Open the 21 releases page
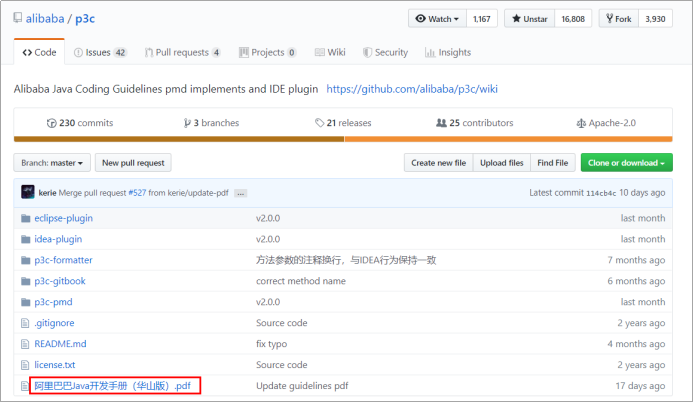Viewport: 694px width, 402px height. click(x=343, y=123)
